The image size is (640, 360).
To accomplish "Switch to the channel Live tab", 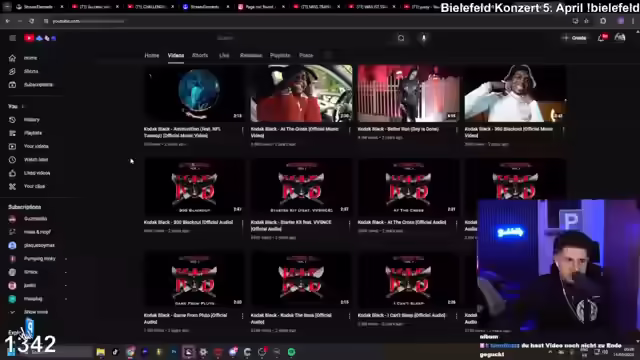I will tap(224, 56).
